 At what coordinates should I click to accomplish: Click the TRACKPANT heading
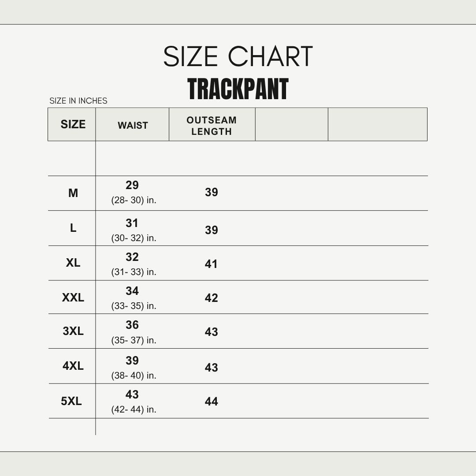coord(238,89)
